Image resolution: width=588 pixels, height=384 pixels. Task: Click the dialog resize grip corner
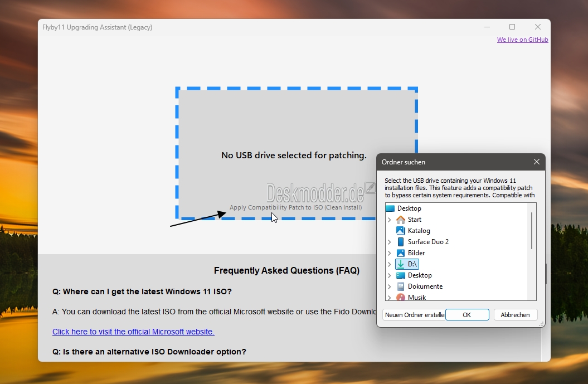(542, 324)
